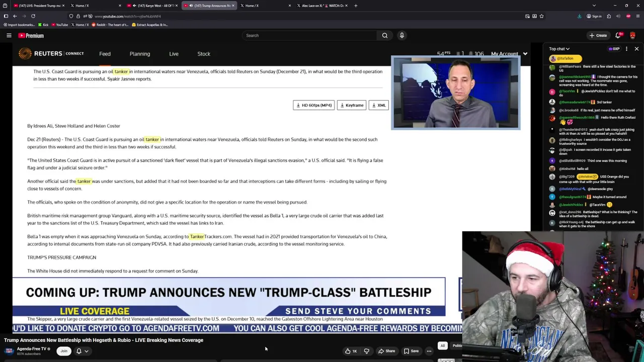Go back with browser back arrow
This screenshot has width=644, height=362.
coord(15,16)
